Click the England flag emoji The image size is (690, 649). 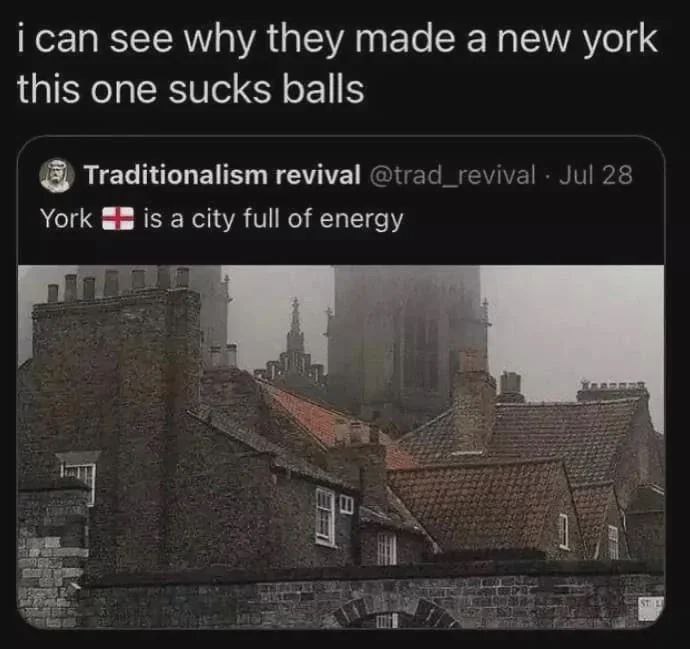click(118, 219)
